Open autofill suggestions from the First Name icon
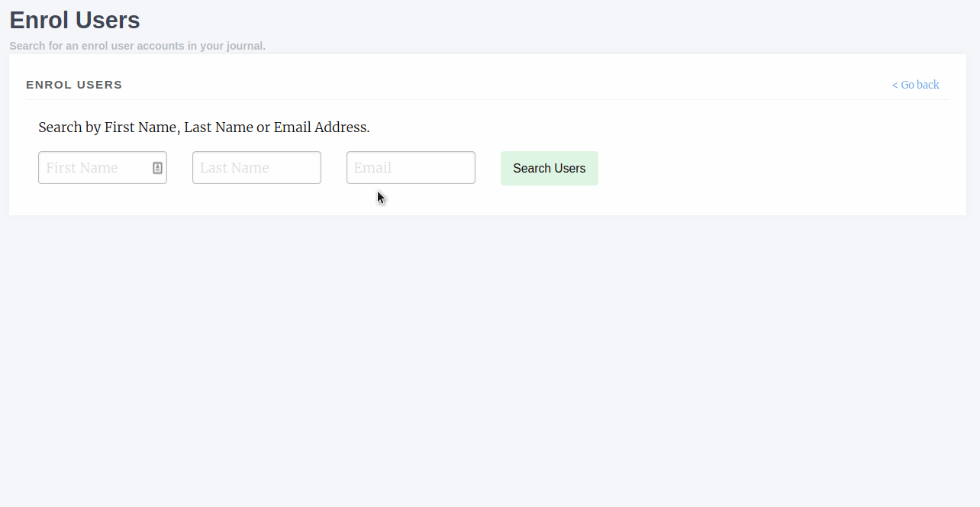 157,168
